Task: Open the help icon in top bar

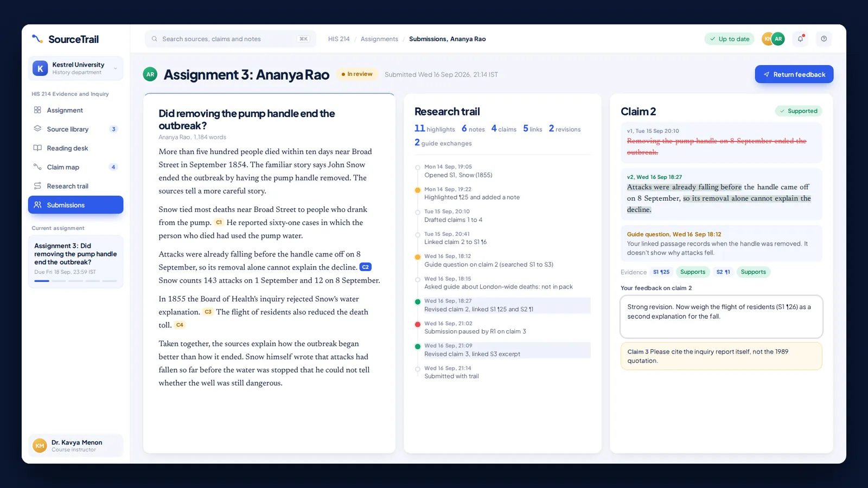Action: (824, 38)
